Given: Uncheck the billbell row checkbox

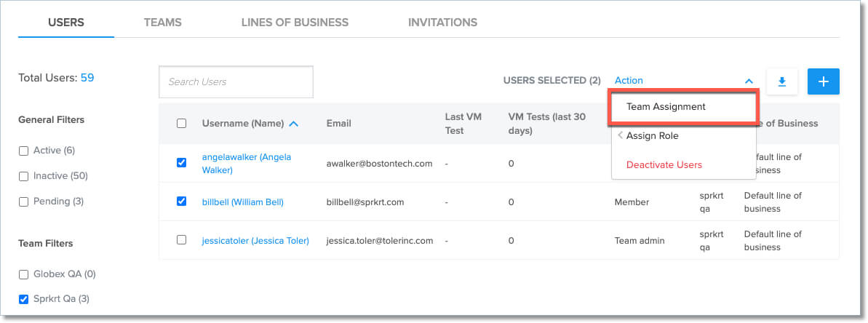Looking at the screenshot, I should [x=182, y=202].
